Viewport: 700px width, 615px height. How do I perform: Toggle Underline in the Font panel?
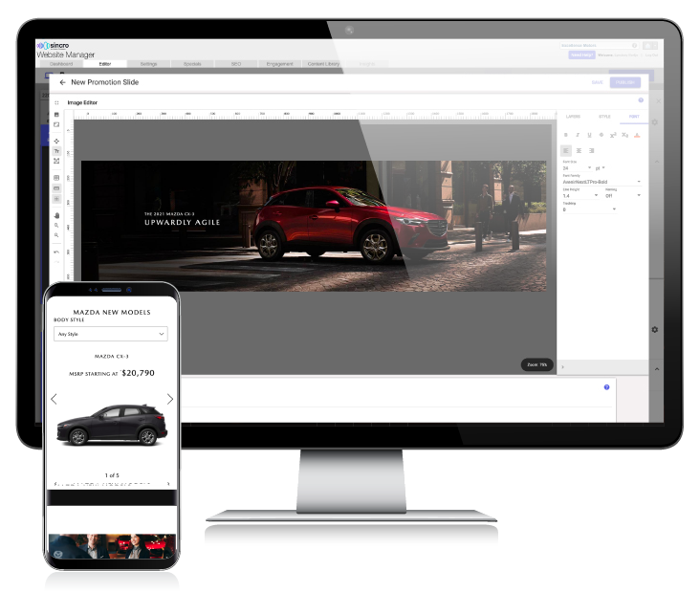589,135
